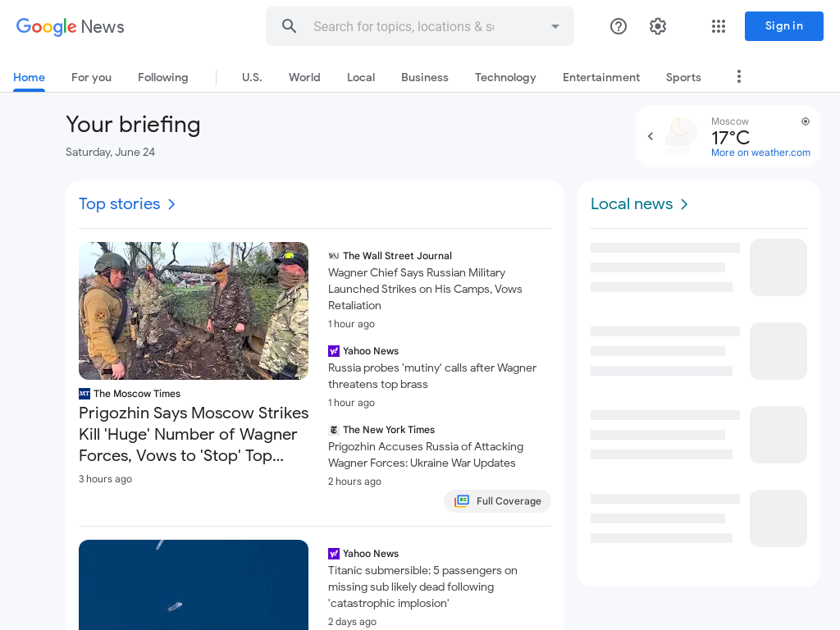Click the '2 days ago' timestamp
The image size is (840, 630).
(x=353, y=622)
